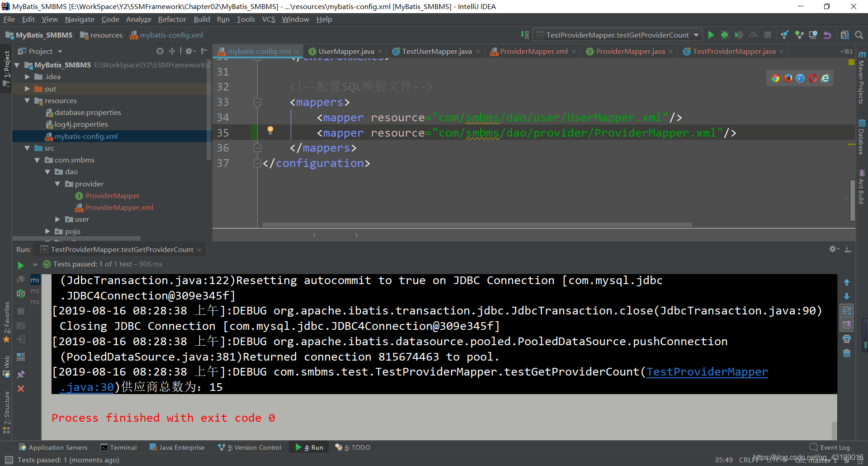
Task: Click the VCS commit changes icon
Action: (799, 35)
